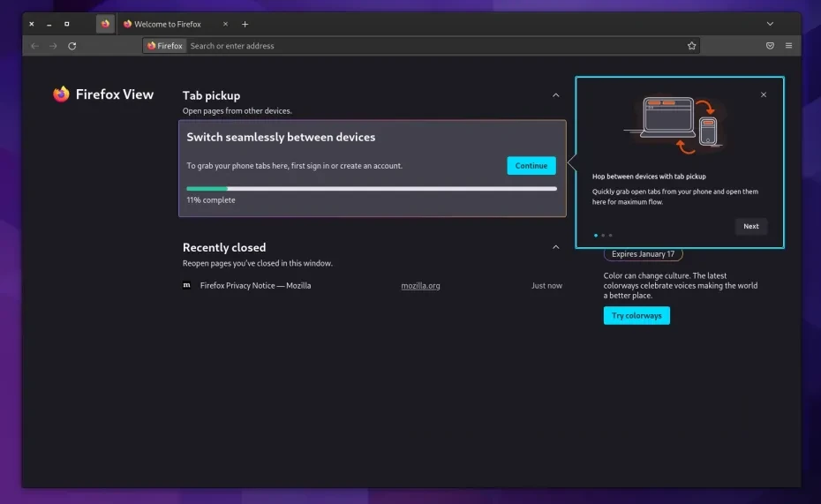Click the Mozilla favicon beside Privacy Notice
This screenshot has width=821, height=504.
[x=187, y=285]
